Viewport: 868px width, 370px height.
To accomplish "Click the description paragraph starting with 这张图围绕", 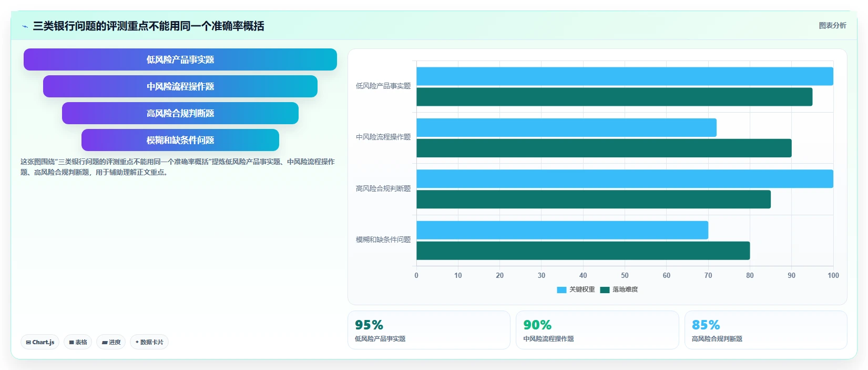I will (x=178, y=167).
